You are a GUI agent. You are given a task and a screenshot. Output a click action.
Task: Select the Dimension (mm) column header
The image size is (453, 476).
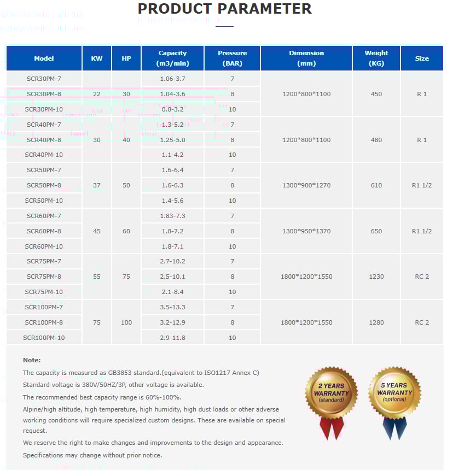(x=306, y=58)
